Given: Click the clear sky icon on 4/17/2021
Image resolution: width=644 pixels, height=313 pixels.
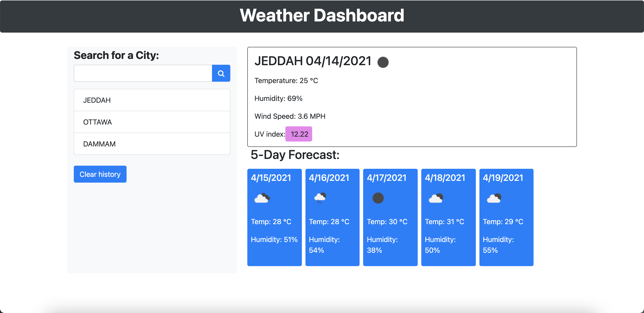Looking at the screenshot, I should (378, 198).
